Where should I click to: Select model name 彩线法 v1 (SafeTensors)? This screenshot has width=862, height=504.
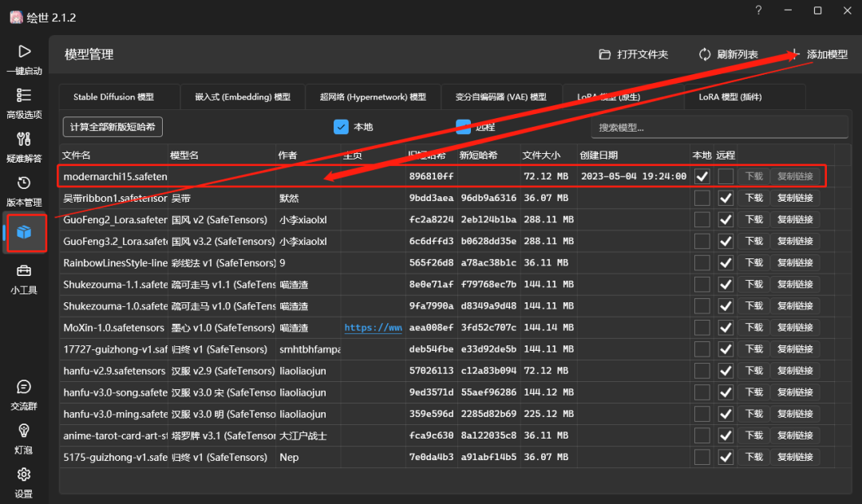coord(223,263)
